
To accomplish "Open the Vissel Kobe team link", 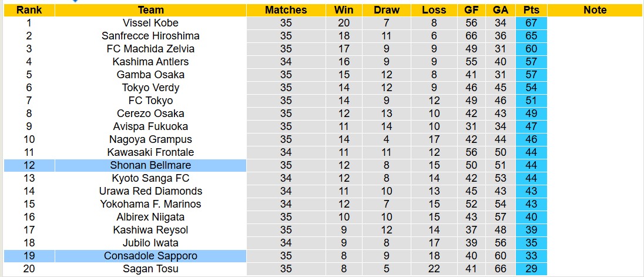I will (x=150, y=23).
